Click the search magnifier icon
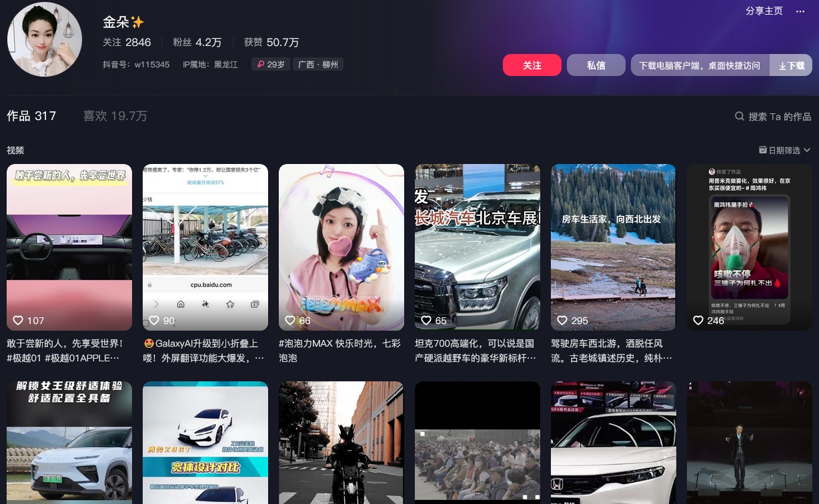Screen dimensions: 819x504 point(739,116)
